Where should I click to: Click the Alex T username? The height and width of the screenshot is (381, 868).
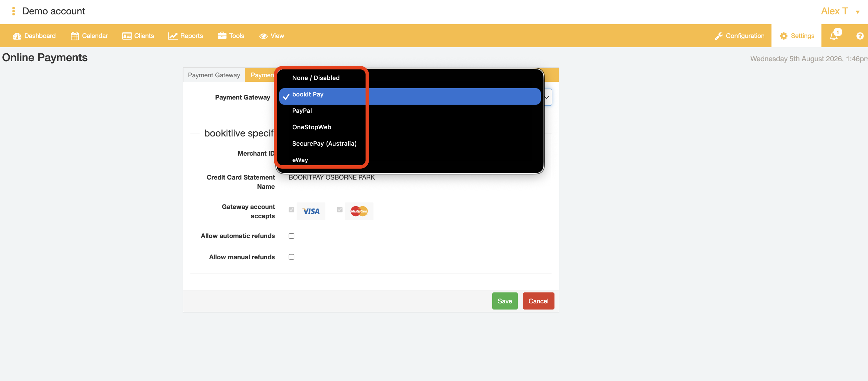[834, 11]
